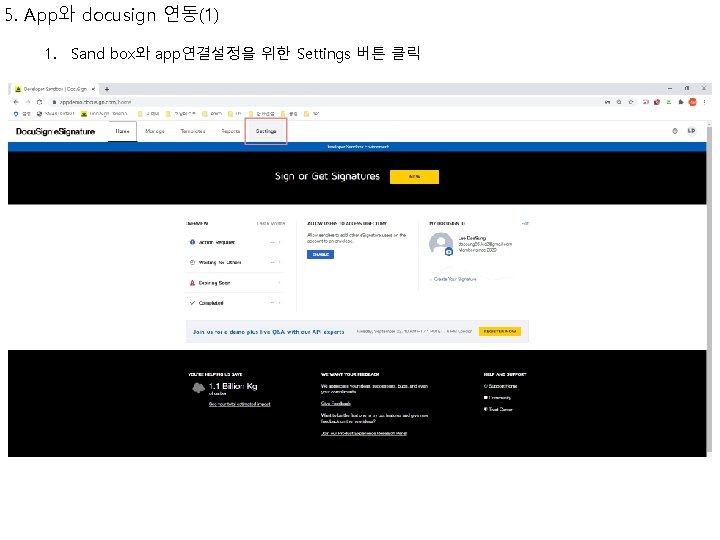Screen dimensions: 720x540
Task: Click the profile avatar photo
Action: pyautogui.click(x=440, y=244)
